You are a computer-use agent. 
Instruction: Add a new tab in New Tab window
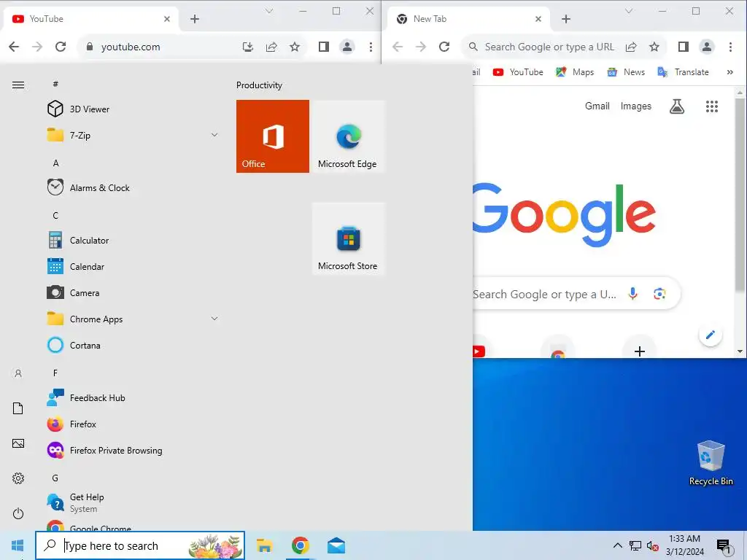566,19
